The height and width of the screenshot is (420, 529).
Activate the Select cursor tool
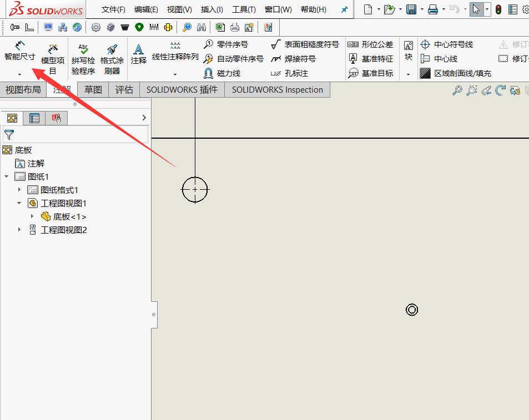coord(476,9)
